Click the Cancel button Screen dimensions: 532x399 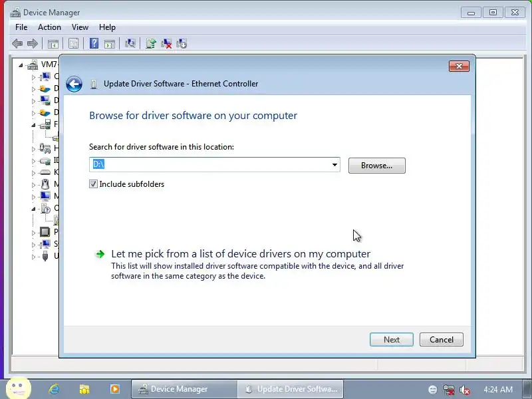coord(442,340)
